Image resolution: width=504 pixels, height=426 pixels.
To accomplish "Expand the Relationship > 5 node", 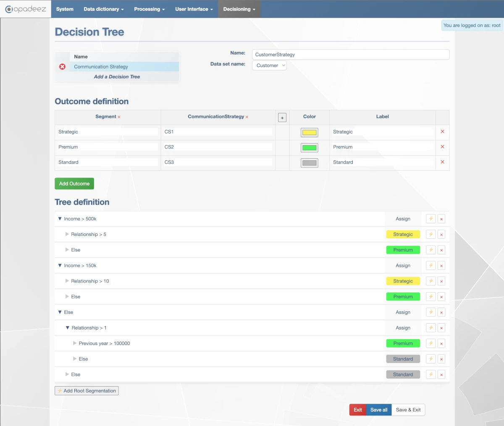I will tap(67, 234).
